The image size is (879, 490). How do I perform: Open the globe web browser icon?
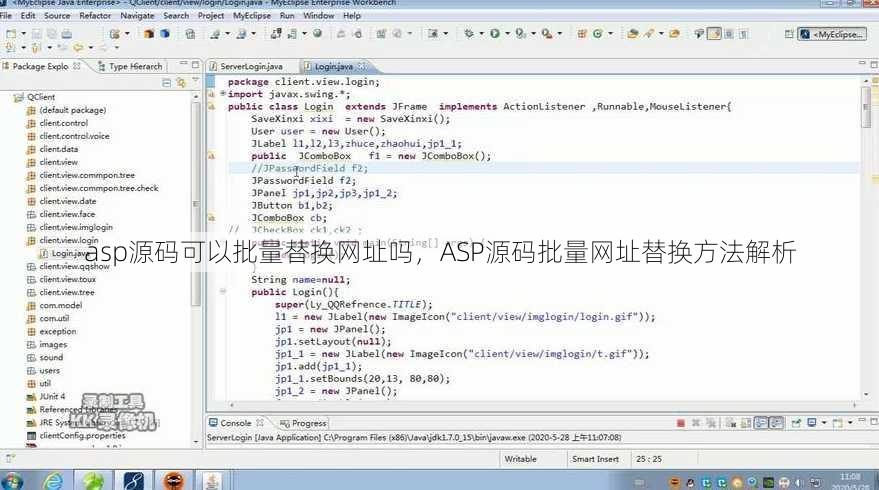[x=317, y=34]
